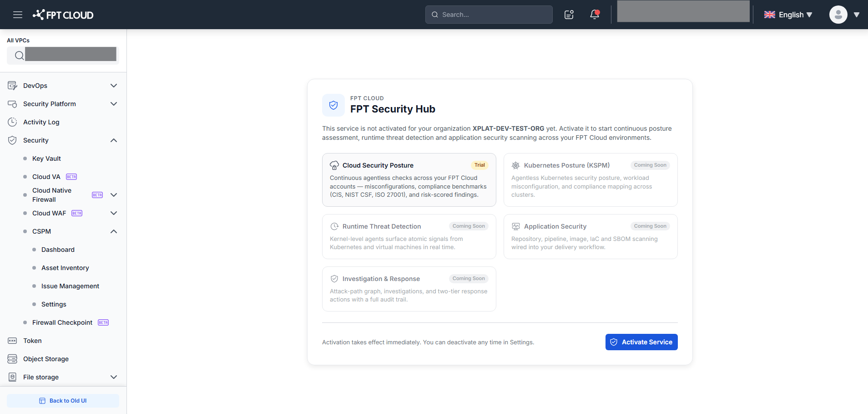This screenshot has height=414, width=868.
Task: Click the All VPCs label
Action: [x=18, y=41]
